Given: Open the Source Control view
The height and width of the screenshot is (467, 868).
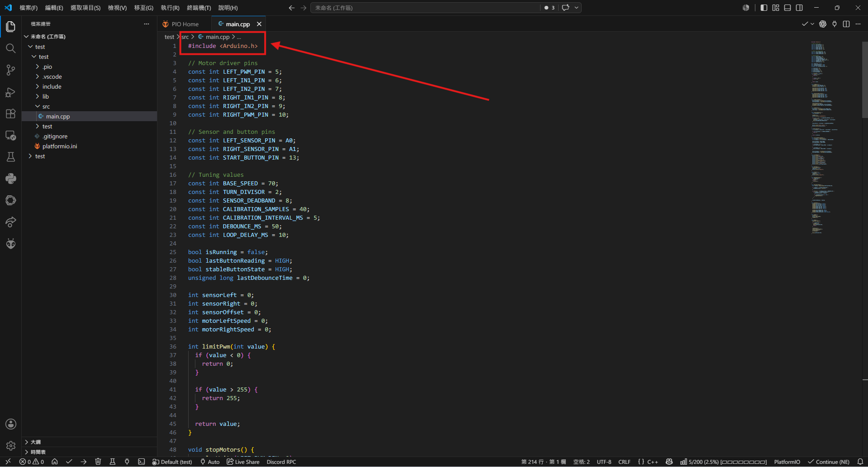Looking at the screenshot, I should (x=11, y=70).
